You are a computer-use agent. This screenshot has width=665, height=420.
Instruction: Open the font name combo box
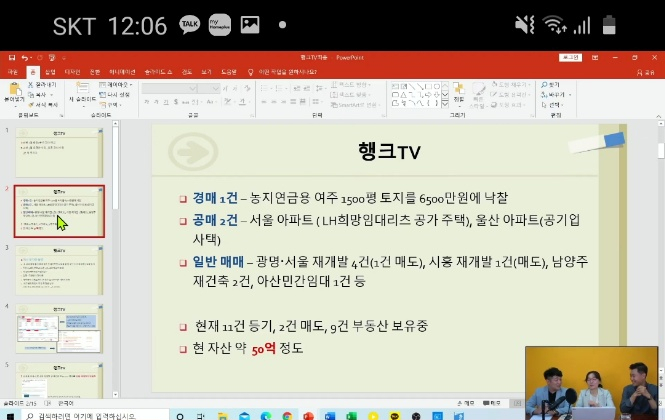[x=169, y=88]
